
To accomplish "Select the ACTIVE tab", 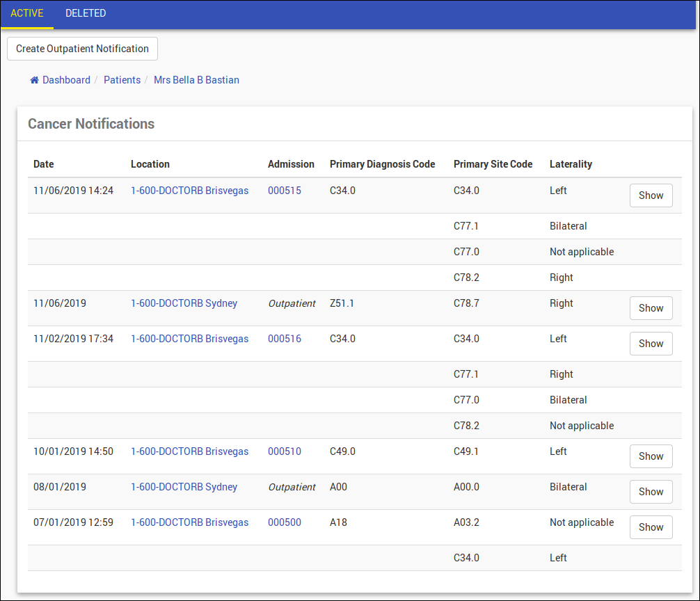I will click(x=27, y=13).
